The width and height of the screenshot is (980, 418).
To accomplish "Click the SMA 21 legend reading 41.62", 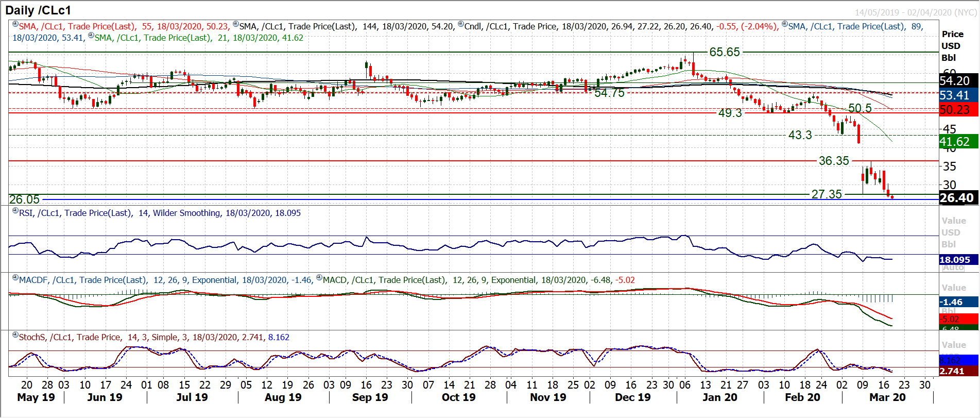I will [x=199, y=38].
